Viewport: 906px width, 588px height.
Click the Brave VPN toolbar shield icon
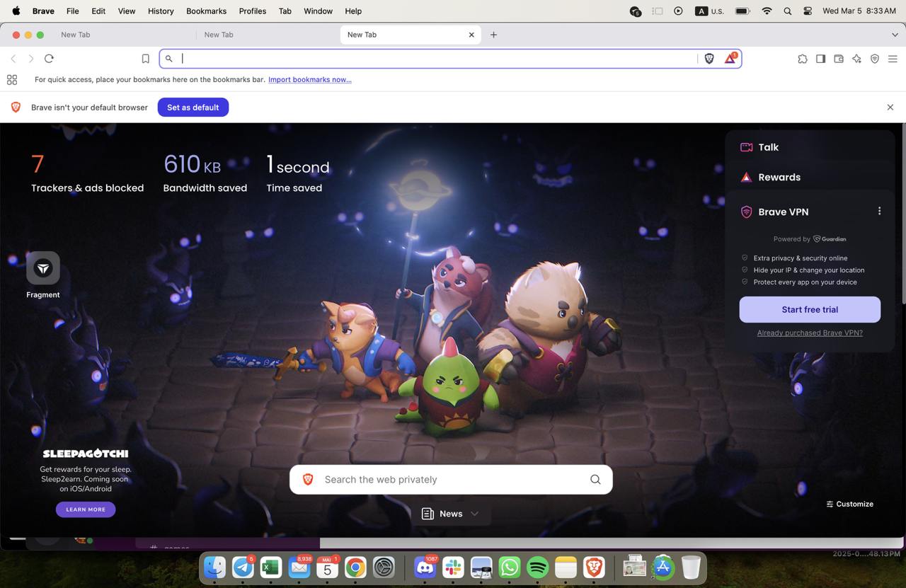coord(875,59)
